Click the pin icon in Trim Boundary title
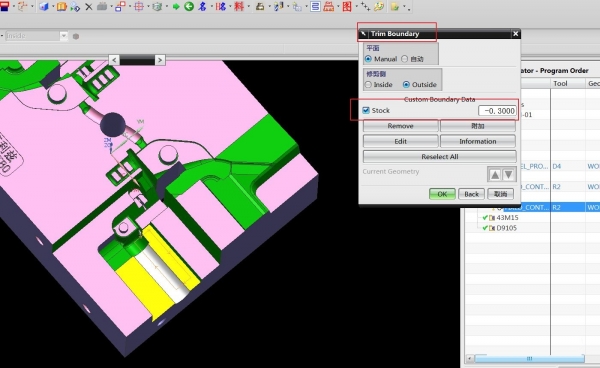The image size is (600, 368). coord(364,34)
